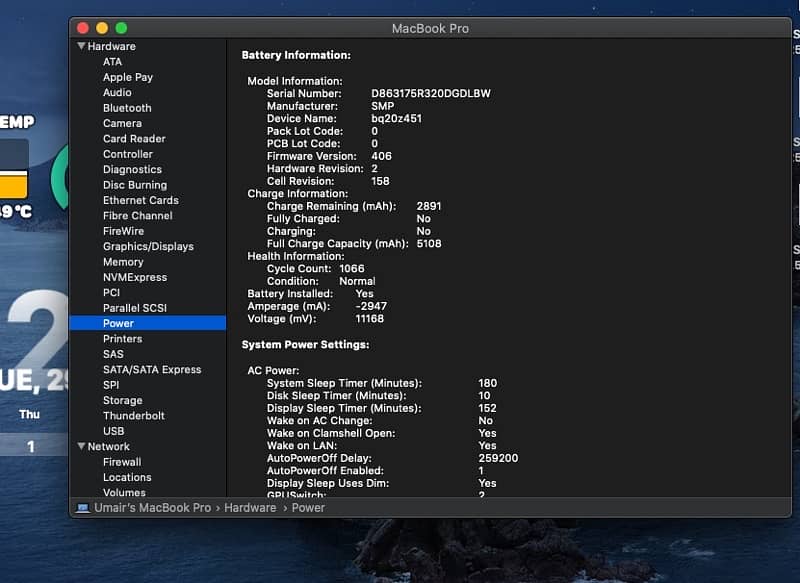
Task: Click the Battery Information heading
Action: coord(296,55)
